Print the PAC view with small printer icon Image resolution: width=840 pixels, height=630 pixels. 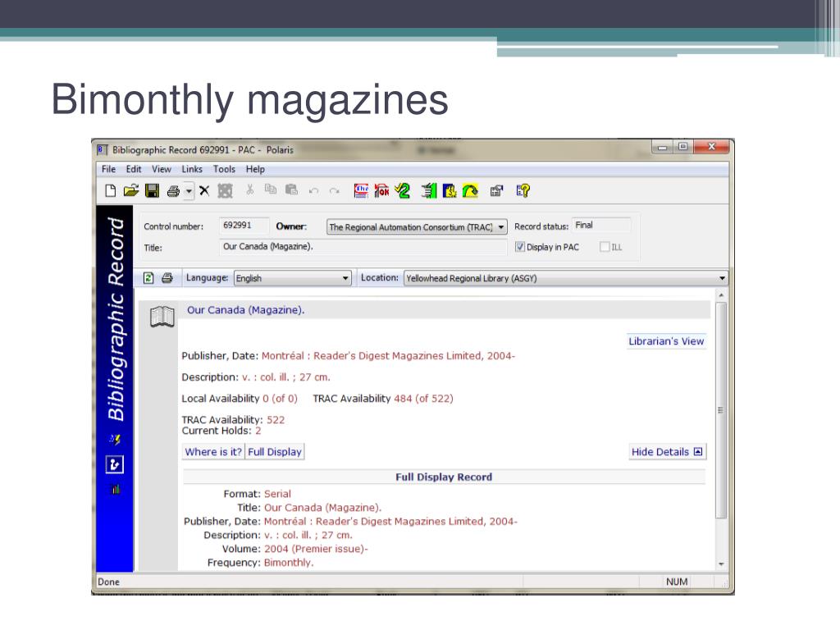(x=167, y=277)
